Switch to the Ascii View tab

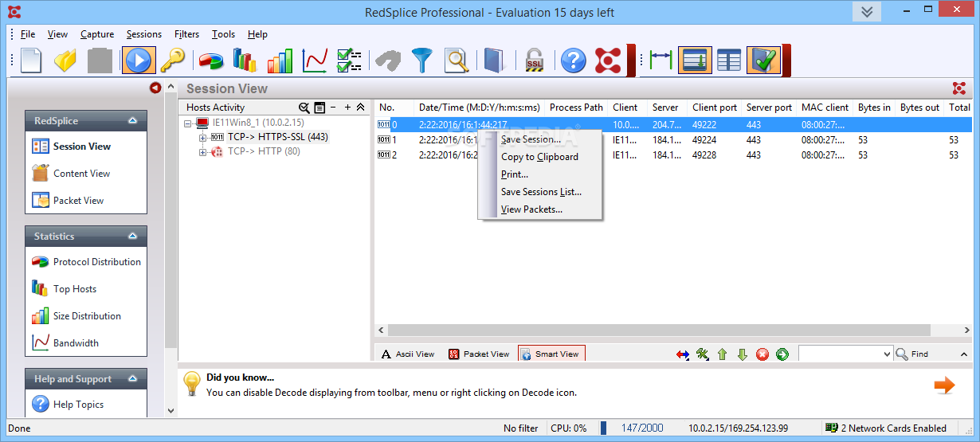pos(408,354)
